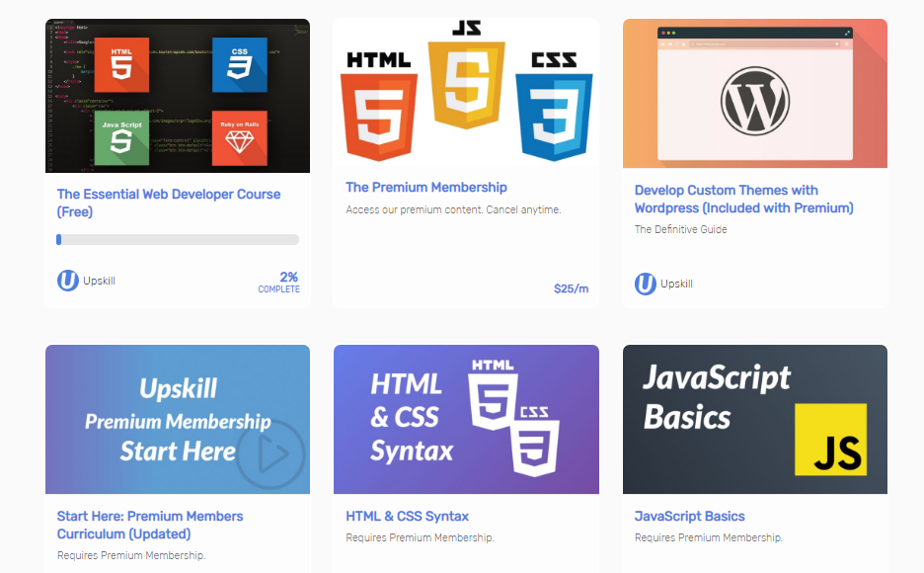This screenshot has height=573, width=924.
Task: Click orange HTML5 tile in first course image
Action: click(x=122, y=65)
